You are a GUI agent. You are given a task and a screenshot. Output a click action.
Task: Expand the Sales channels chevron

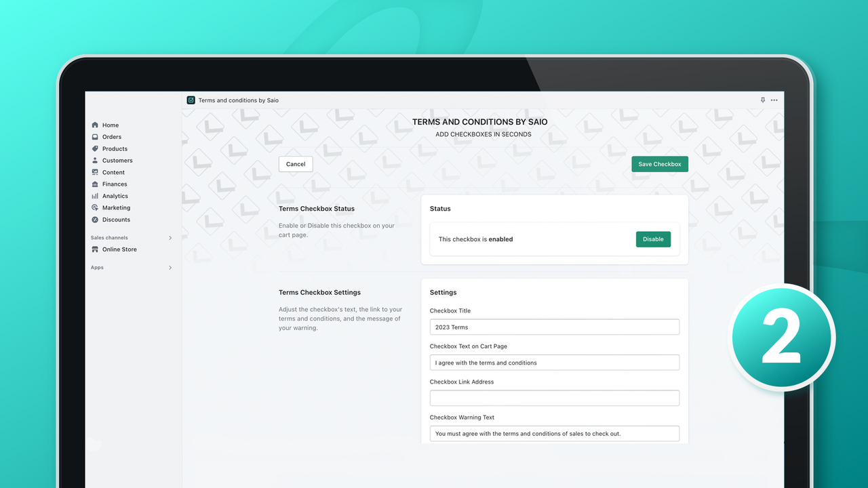pos(170,238)
